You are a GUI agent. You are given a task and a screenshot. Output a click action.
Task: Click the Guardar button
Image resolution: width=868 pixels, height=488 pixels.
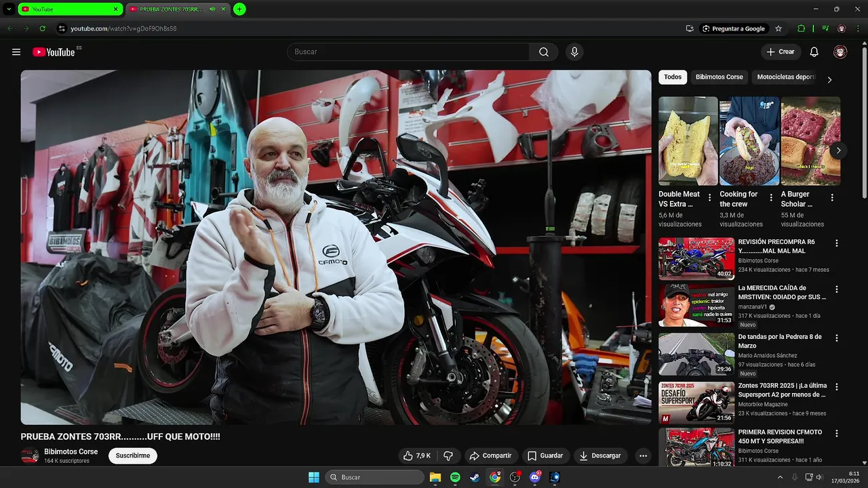point(546,456)
